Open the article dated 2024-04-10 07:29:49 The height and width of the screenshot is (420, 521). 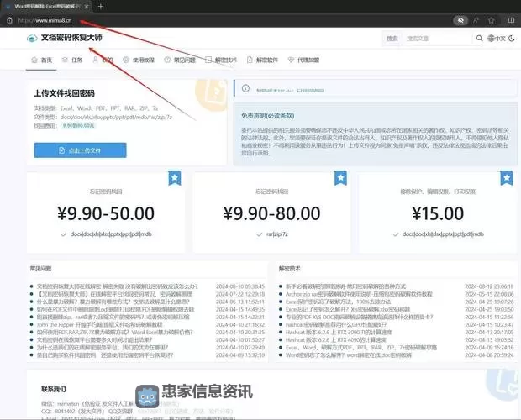(x=103, y=347)
